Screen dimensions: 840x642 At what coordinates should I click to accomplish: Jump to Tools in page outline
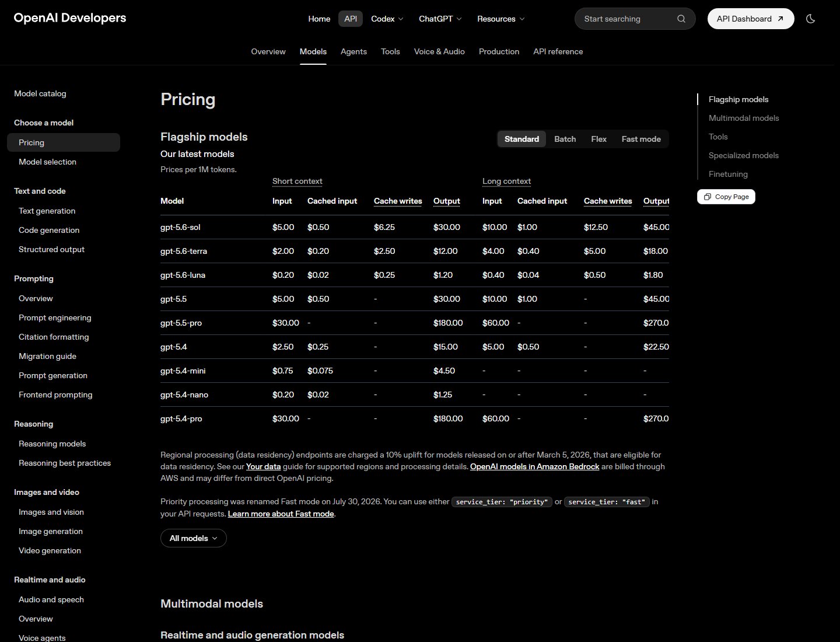pyautogui.click(x=718, y=137)
